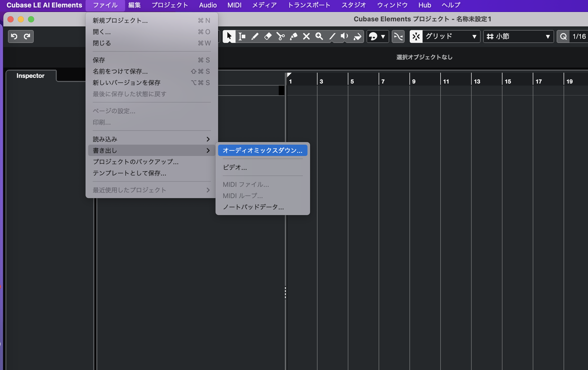Click the Undo arrow icon
The image size is (588, 370).
(x=14, y=36)
